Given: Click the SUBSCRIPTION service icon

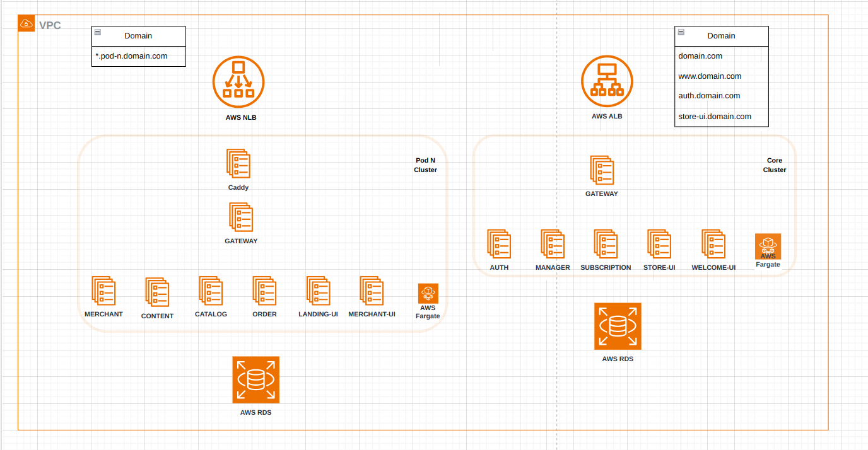Looking at the screenshot, I should [606, 244].
